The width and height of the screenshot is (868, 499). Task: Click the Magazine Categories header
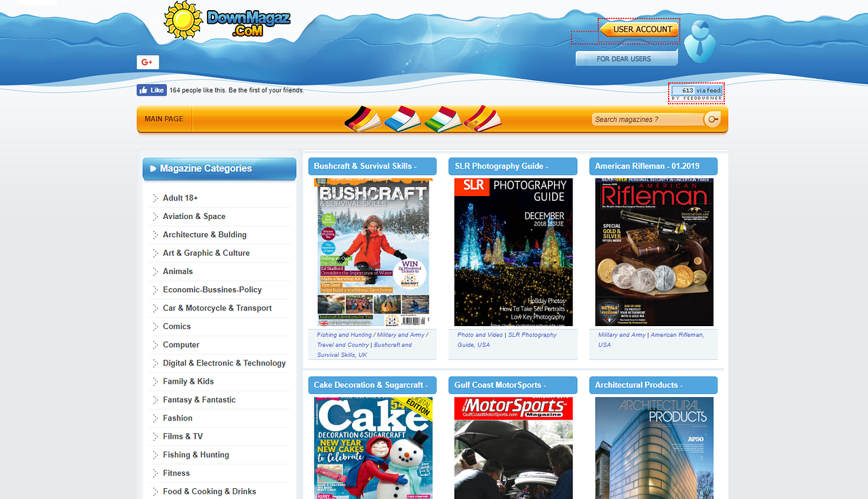(219, 169)
